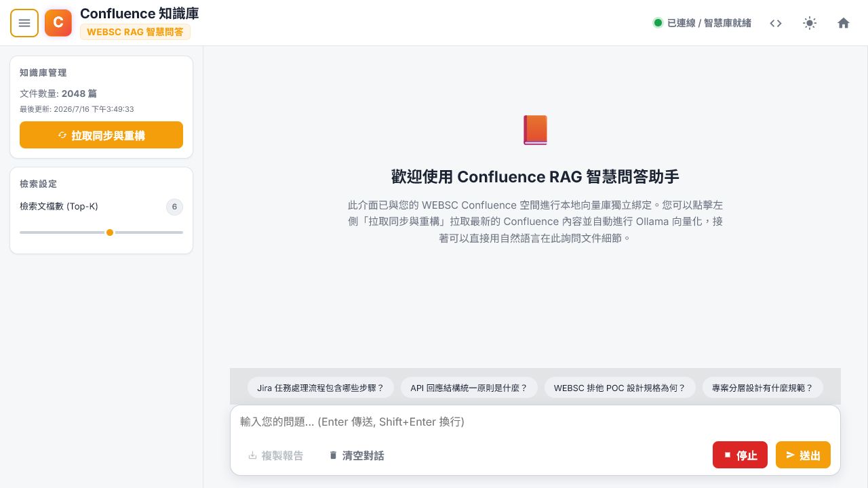Image resolution: width=868 pixels, height=488 pixels.
Task: Go home via the house icon
Action: coord(844,23)
